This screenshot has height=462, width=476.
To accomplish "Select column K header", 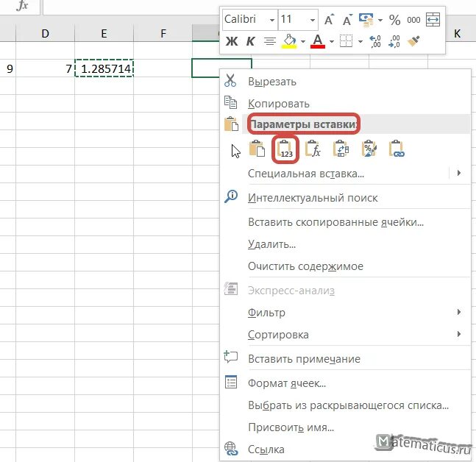I will (x=457, y=33).
